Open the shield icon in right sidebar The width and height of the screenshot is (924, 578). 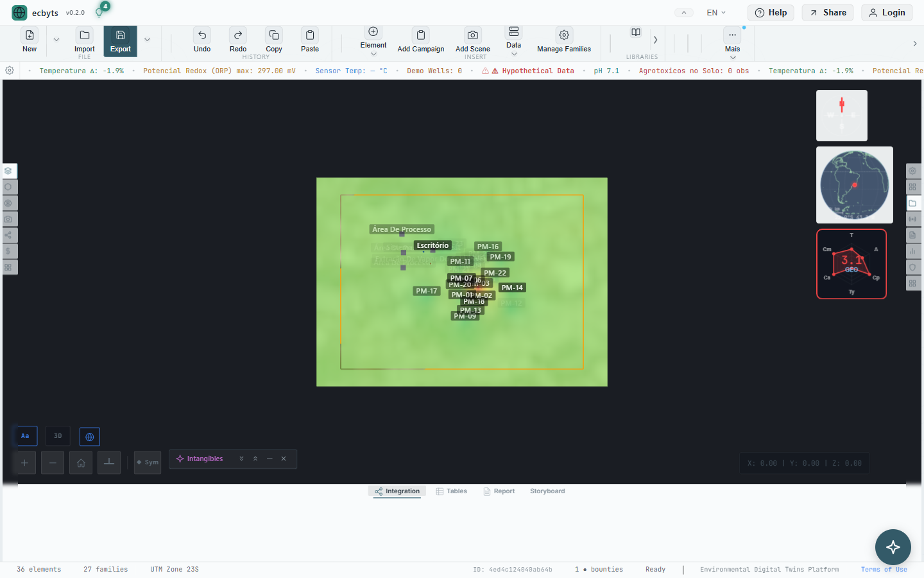pyautogui.click(x=912, y=267)
